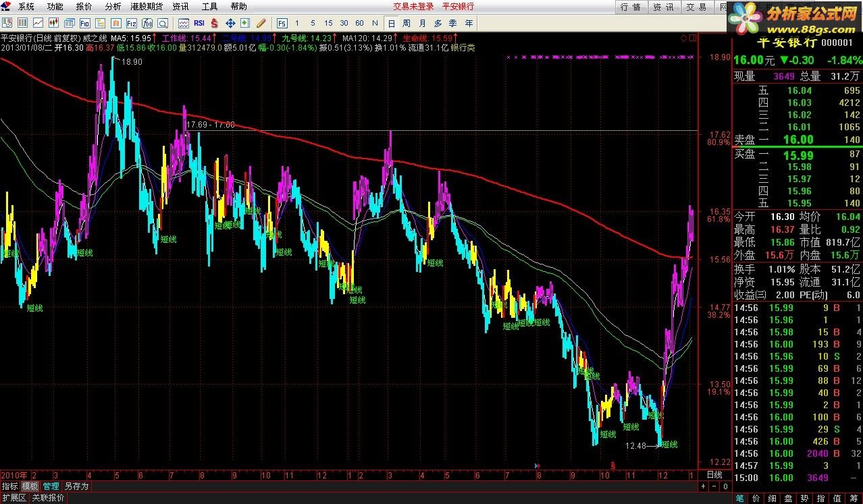Screen dimensions: 863x504
Task: Open the 模板 tab at bottom
Action: point(30,486)
